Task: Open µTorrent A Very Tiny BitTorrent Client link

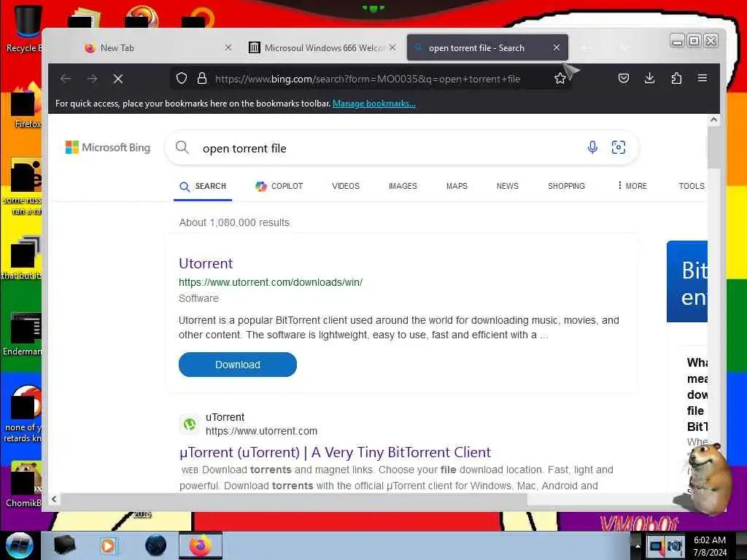Action: coord(335,452)
